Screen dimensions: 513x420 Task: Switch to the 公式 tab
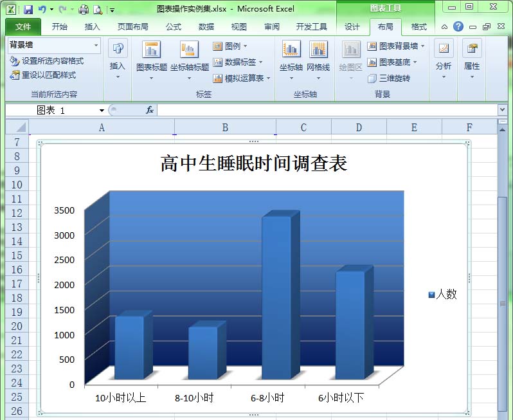coord(173,27)
